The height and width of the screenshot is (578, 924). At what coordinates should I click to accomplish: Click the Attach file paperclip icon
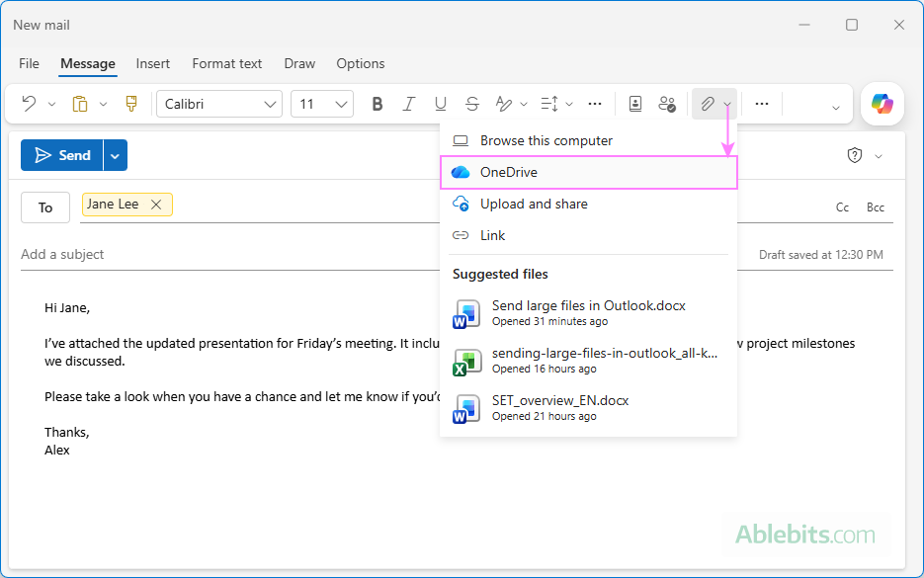point(708,105)
